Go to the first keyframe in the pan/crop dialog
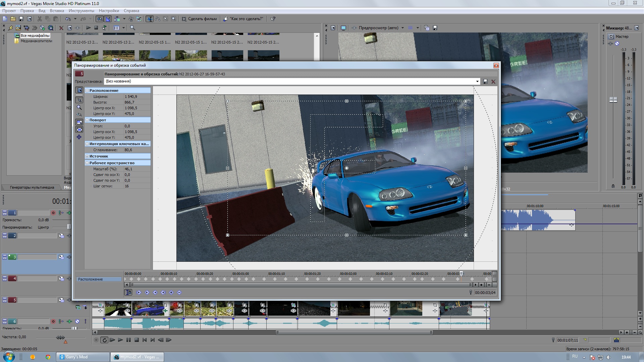Screen dimensions: 644x362 click(139, 292)
